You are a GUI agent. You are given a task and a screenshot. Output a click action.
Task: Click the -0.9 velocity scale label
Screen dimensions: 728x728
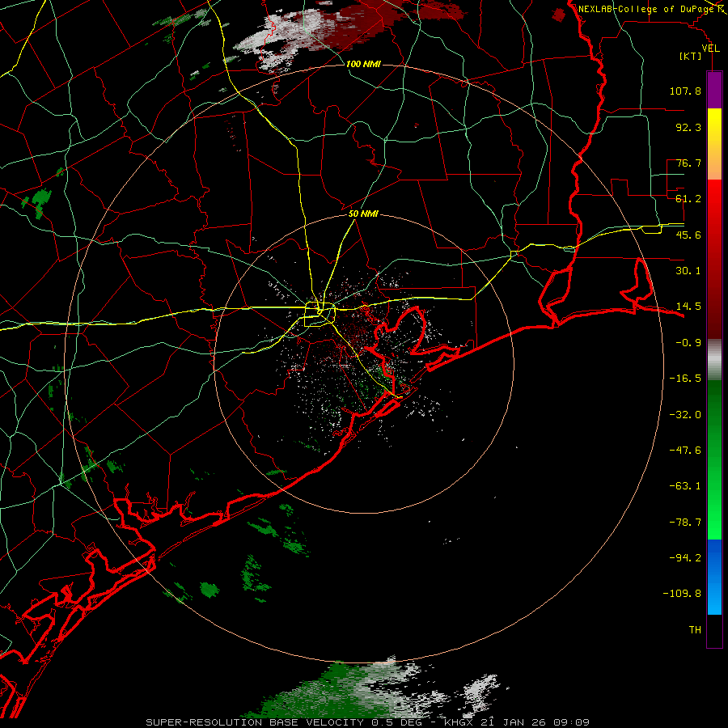coord(688,343)
